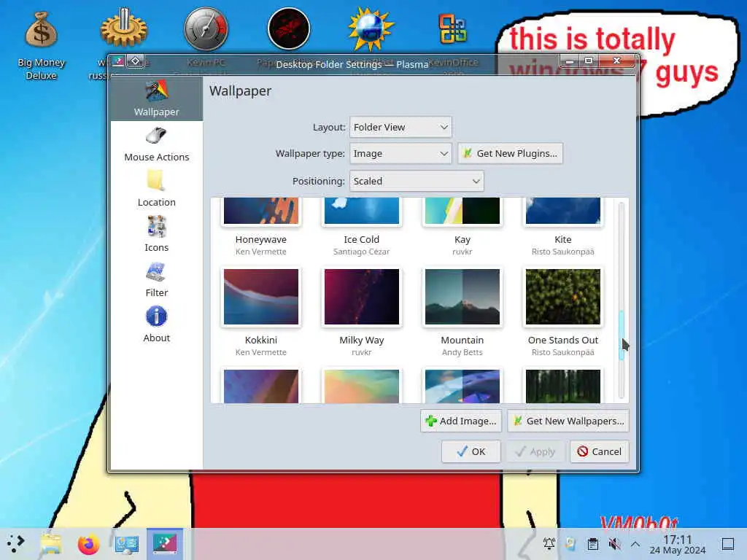Open the Location settings page
The width and height of the screenshot is (747, 560).
[156, 190]
